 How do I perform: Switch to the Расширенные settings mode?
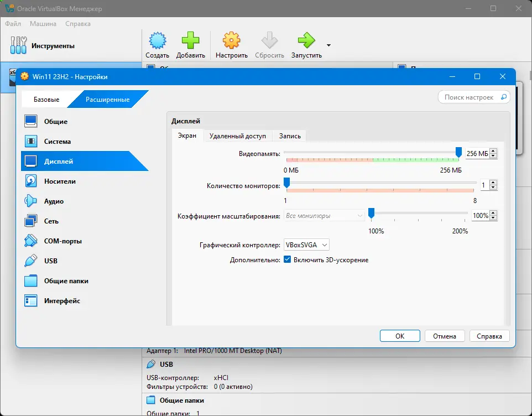[x=107, y=100]
